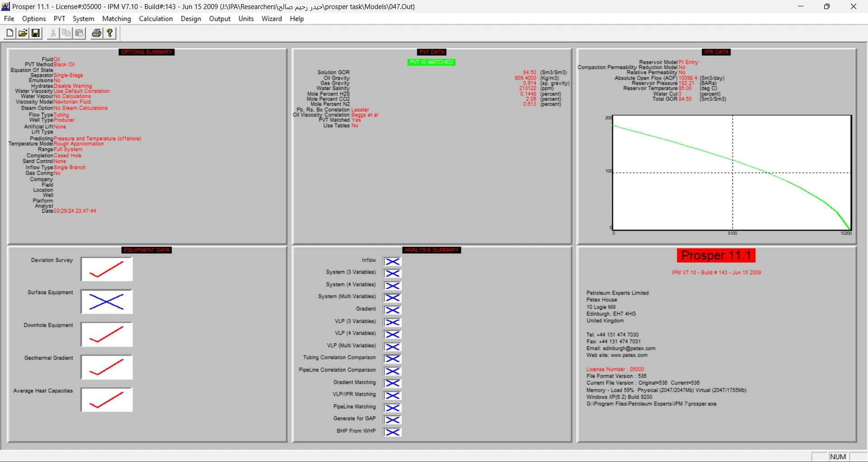Click the Help question mark icon
Viewport: 868px width, 462px height.
pyautogui.click(x=110, y=33)
